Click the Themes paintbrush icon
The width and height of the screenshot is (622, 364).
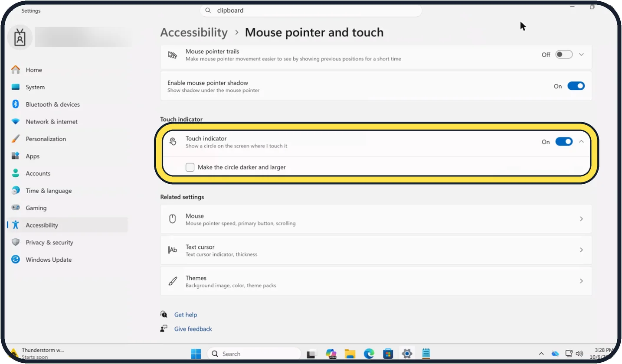(x=173, y=281)
